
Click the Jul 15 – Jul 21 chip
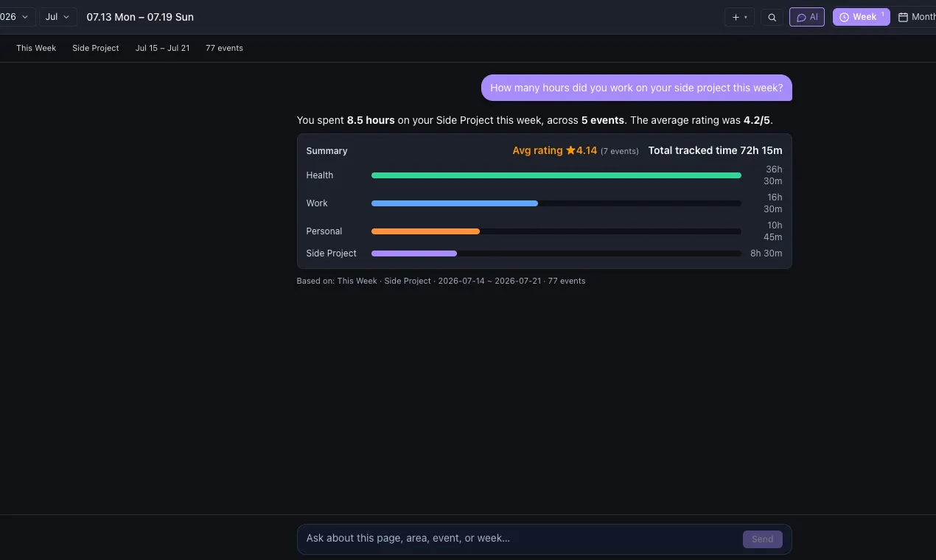[x=162, y=48]
